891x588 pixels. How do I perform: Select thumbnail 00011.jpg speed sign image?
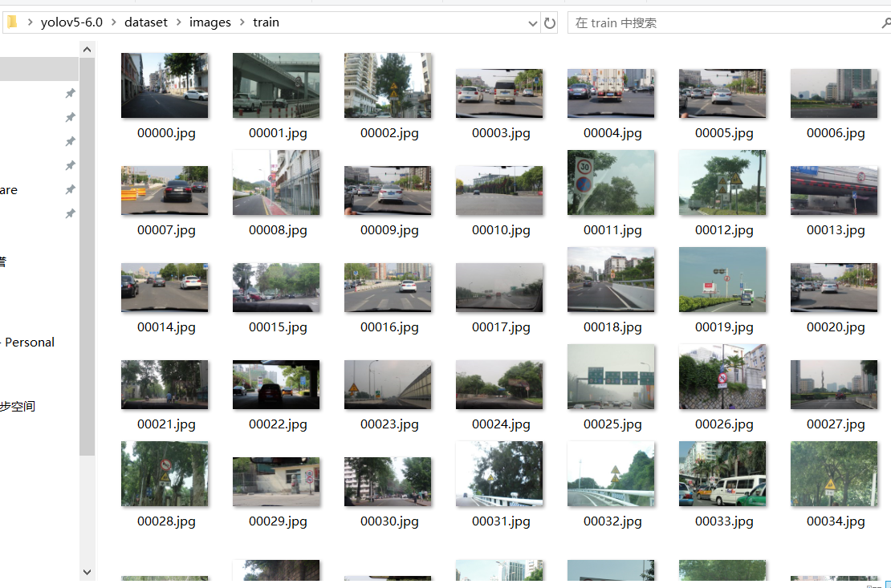pyautogui.click(x=611, y=182)
